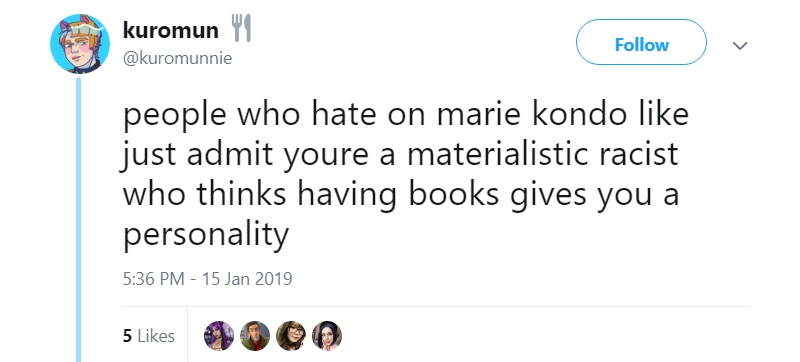Click the word 'people' starting the tweet
Screen dimensions: 800x362
174,116
